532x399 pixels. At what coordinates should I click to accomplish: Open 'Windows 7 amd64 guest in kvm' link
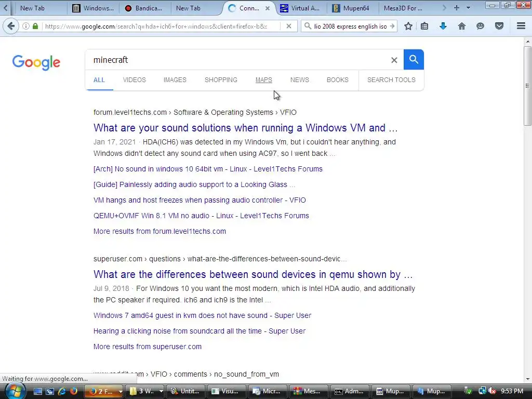(202, 315)
